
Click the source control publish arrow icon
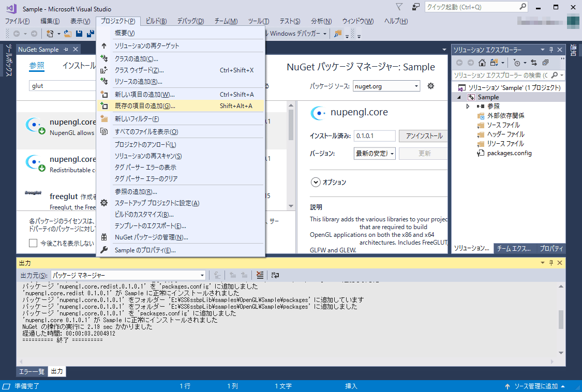click(508, 386)
